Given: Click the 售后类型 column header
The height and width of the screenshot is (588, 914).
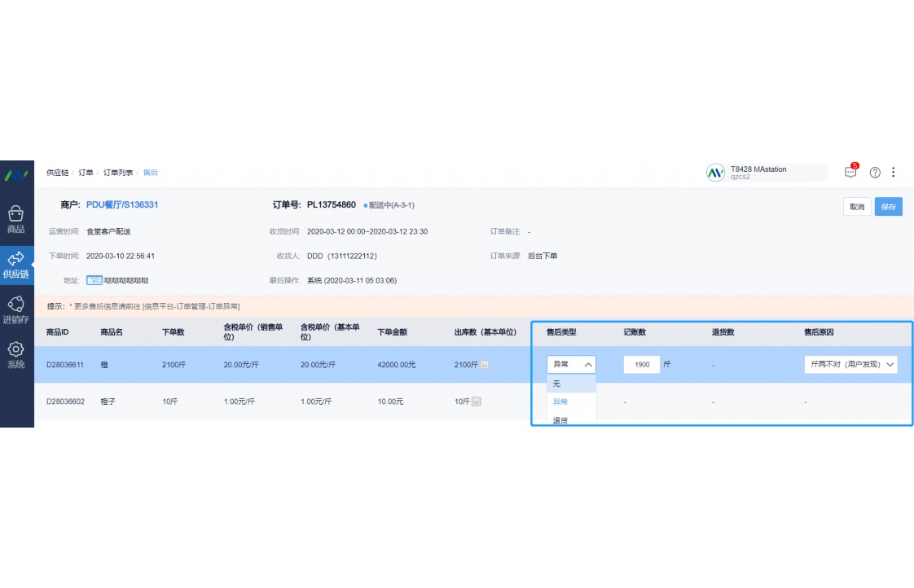Looking at the screenshot, I should tap(561, 332).
